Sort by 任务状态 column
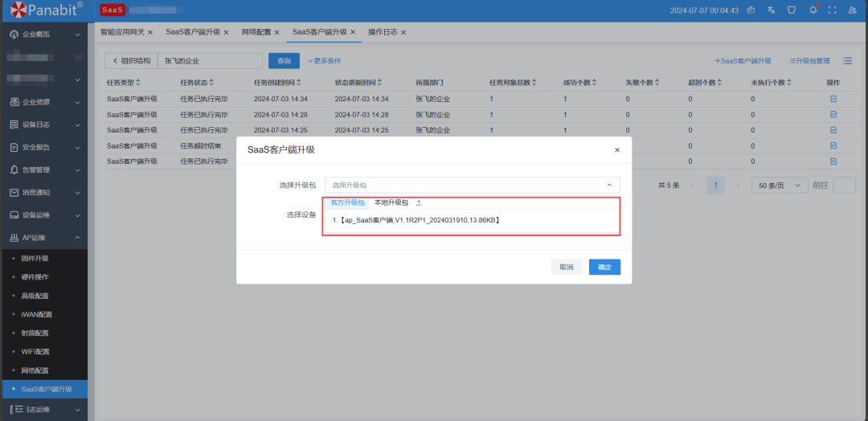Image resolution: width=868 pixels, height=421 pixels. coord(212,83)
